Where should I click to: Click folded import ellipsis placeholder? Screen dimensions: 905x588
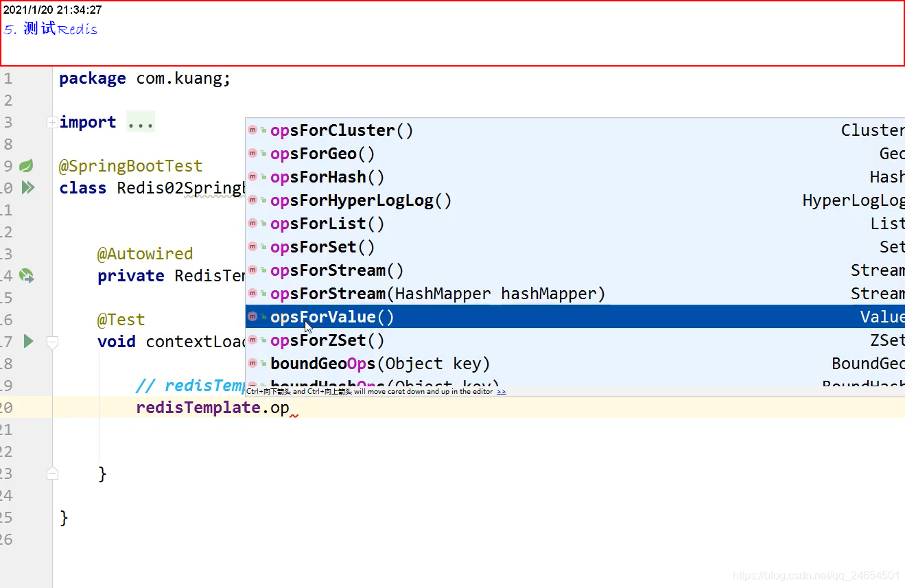coord(141,122)
